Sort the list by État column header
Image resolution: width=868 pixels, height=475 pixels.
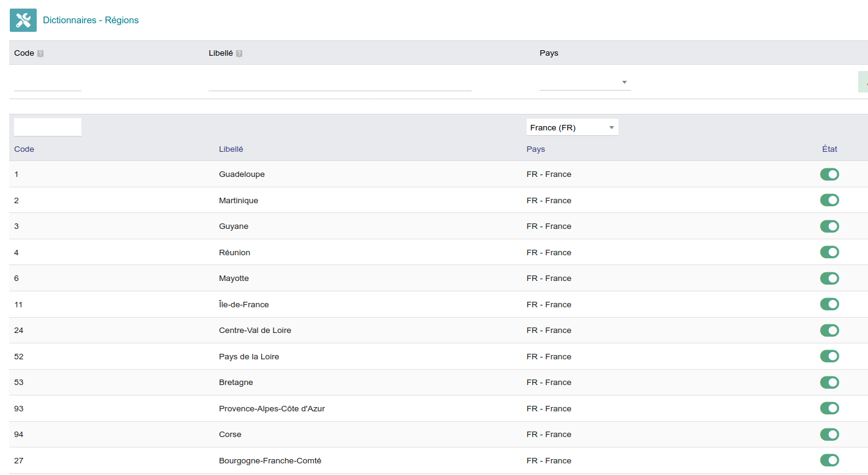coord(829,149)
